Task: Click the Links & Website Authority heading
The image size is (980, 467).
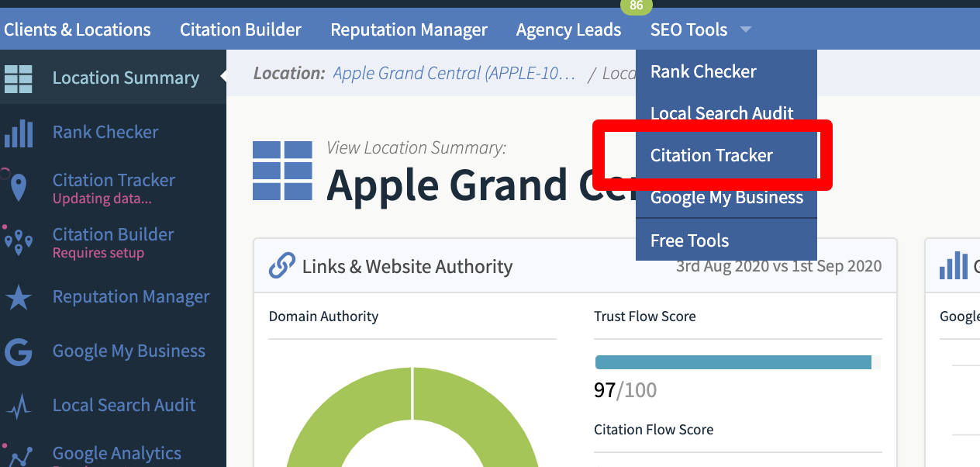Action: coord(408,267)
